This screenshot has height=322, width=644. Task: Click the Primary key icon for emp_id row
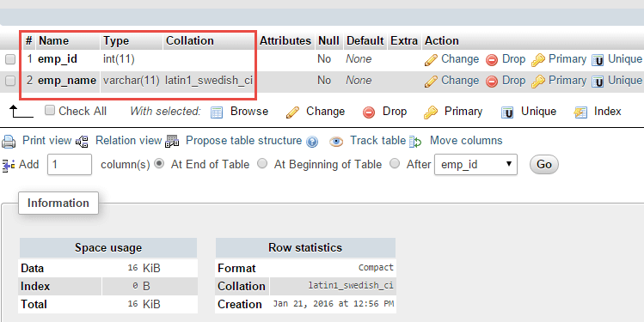pos(537,60)
